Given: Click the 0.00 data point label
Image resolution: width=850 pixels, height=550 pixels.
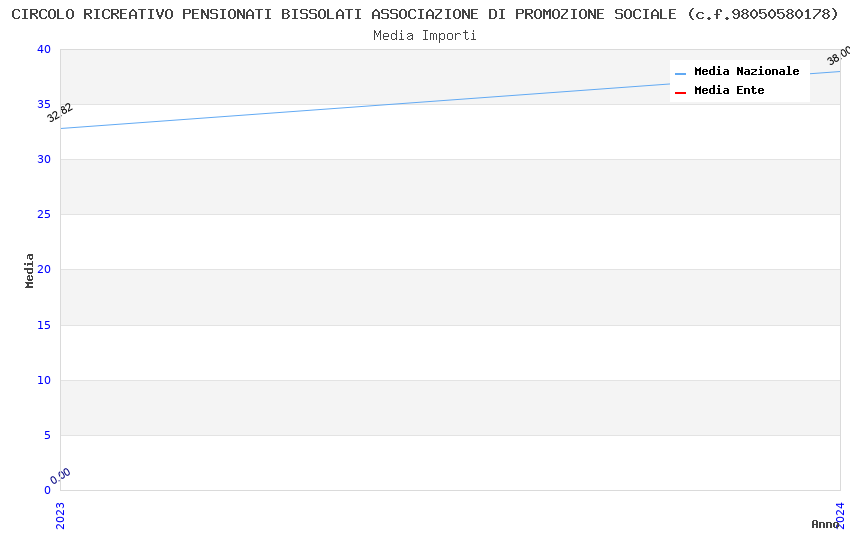Looking at the screenshot, I should click(60, 476).
